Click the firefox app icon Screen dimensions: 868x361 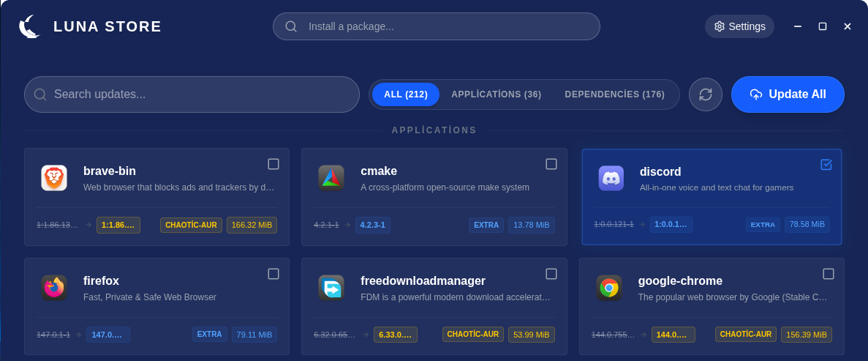tap(54, 288)
